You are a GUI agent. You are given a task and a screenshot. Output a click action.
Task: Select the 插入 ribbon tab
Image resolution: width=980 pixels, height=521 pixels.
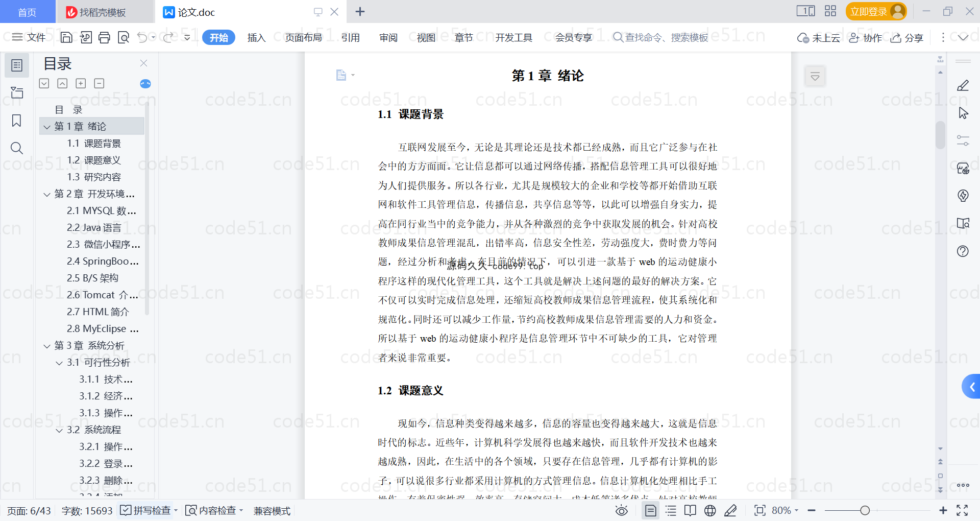pos(256,37)
